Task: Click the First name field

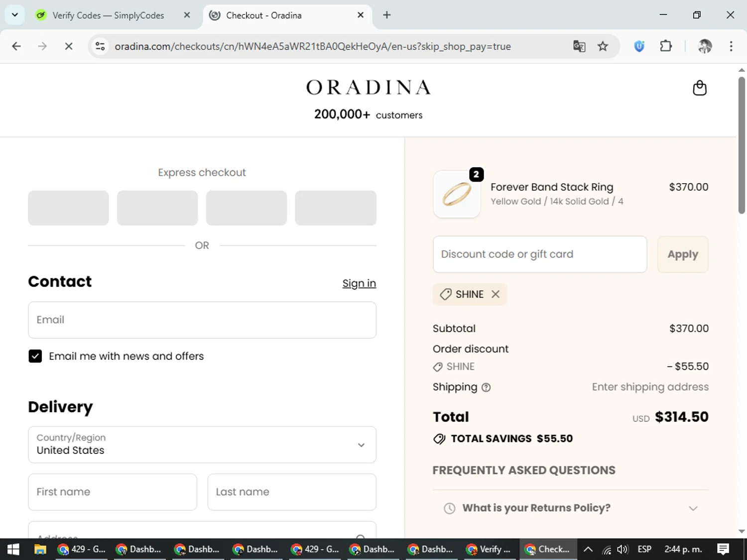Action: coord(113,492)
